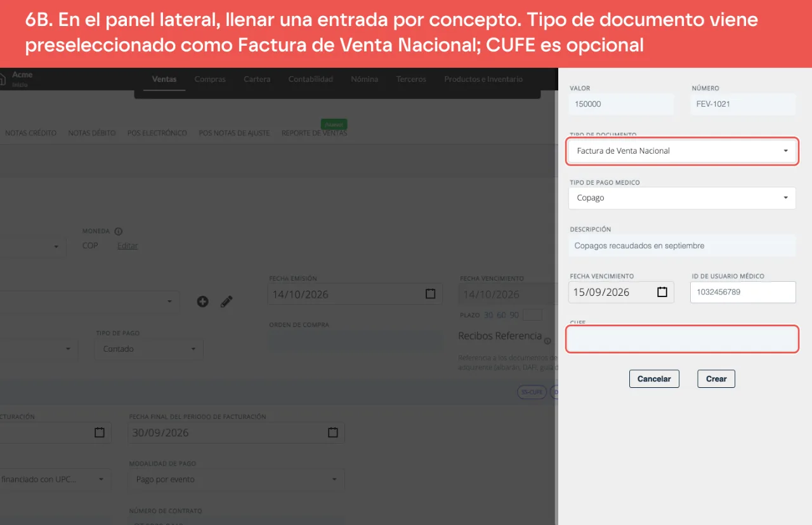812x525 pixels.
Task: Choose the 60 day plazo option
Action: point(501,316)
